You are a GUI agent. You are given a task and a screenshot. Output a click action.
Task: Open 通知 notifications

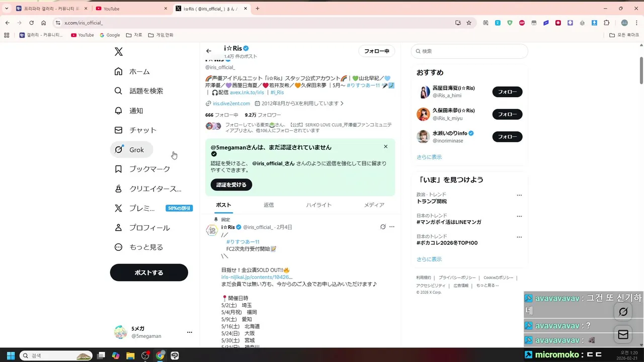[x=129, y=111]
